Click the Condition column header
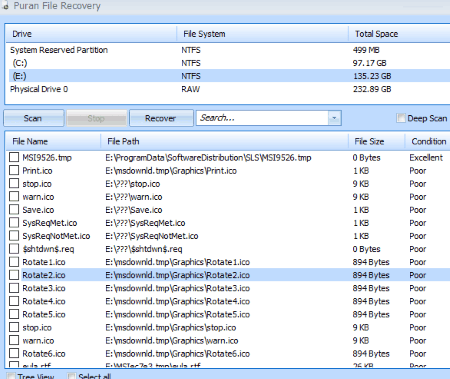Screen dimensions: 450x379 click(x=428, y=141)
